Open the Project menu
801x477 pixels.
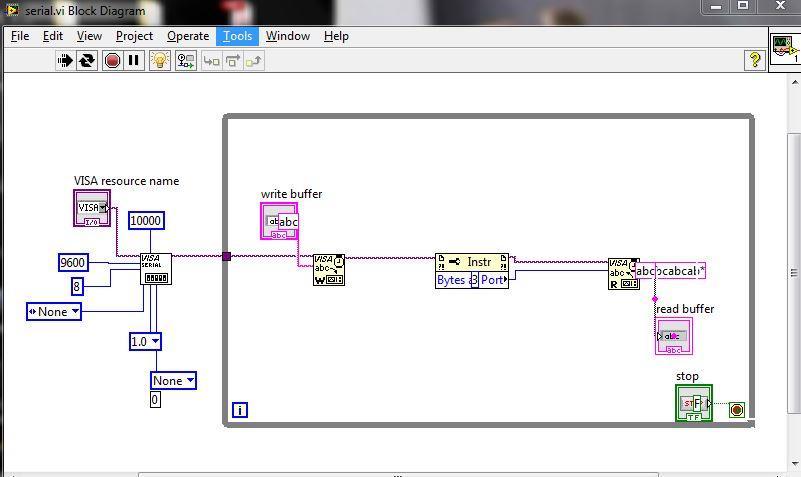(134, 36)
